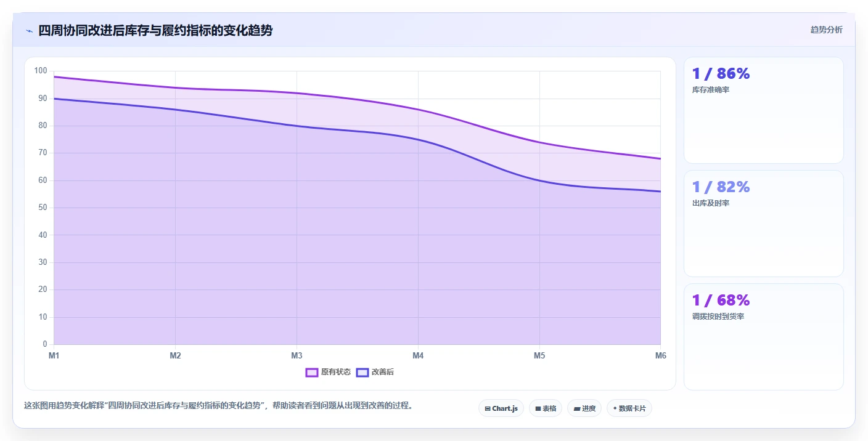Open the 出库及时率 1 / 82% card
This screenshot has width=868, height=441.
[763, 224]
